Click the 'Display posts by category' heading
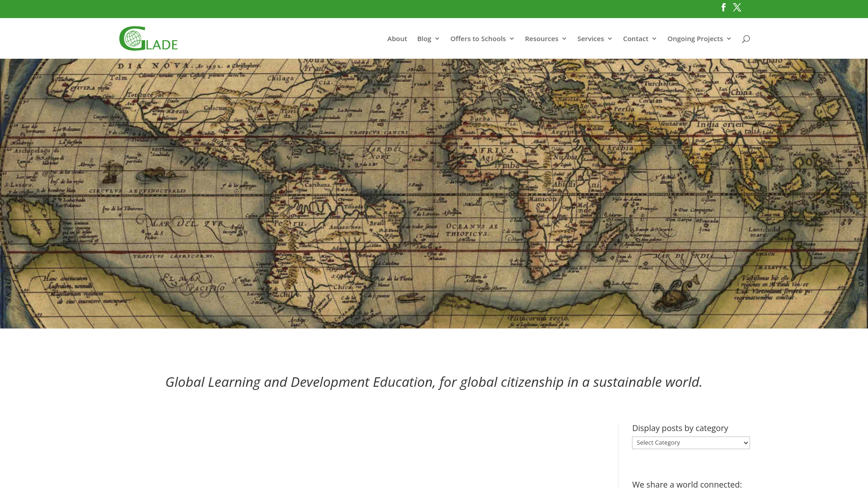The image size is (868, 488). pos(680,428)
